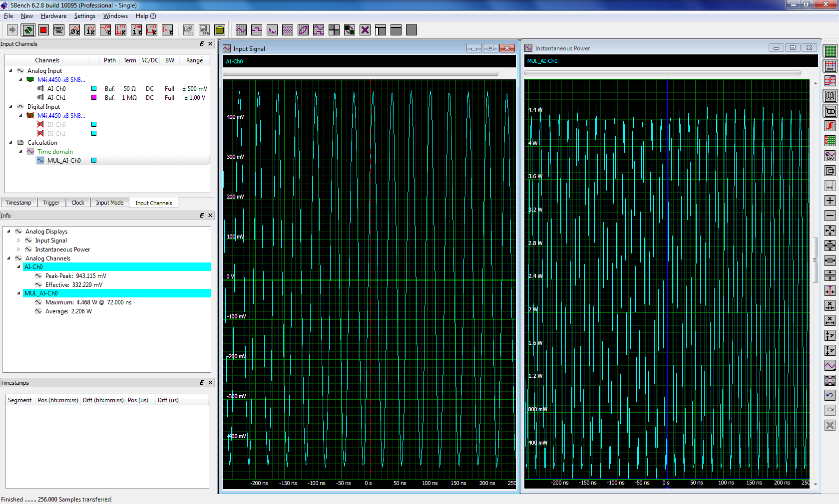Viewport: 839px width, 504px height.
Task: Click the Segment timestamps column header
Action: [x=20, y=400]
